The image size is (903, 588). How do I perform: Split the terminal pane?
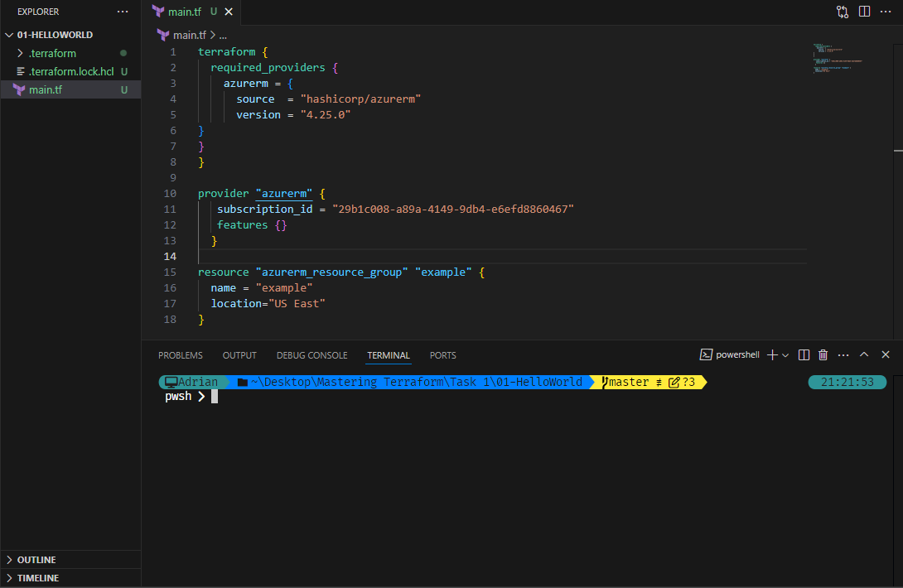click(804, 354)
